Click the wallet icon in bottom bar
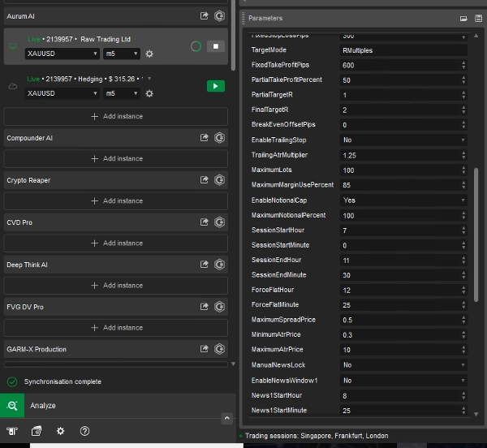 (37, 431)
